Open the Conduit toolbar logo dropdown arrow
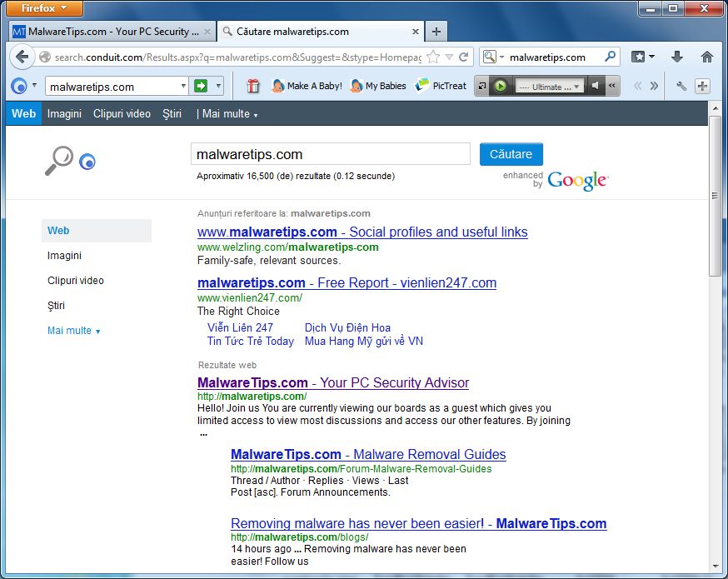This screenshot has width=728, height=579. (34, 86)
